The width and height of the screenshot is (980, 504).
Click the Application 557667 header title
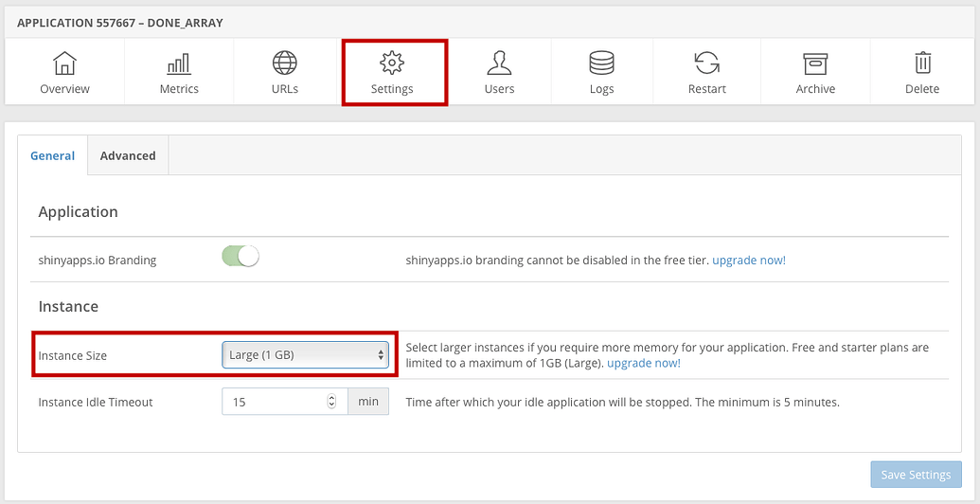click(120, 23)
